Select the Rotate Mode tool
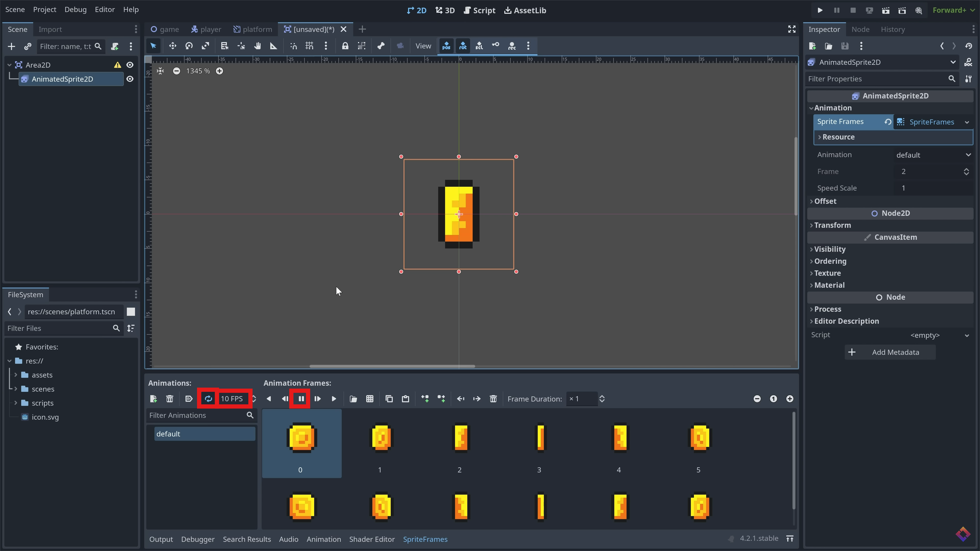Viewport: 980px width, 551px height. click(189, 46)
